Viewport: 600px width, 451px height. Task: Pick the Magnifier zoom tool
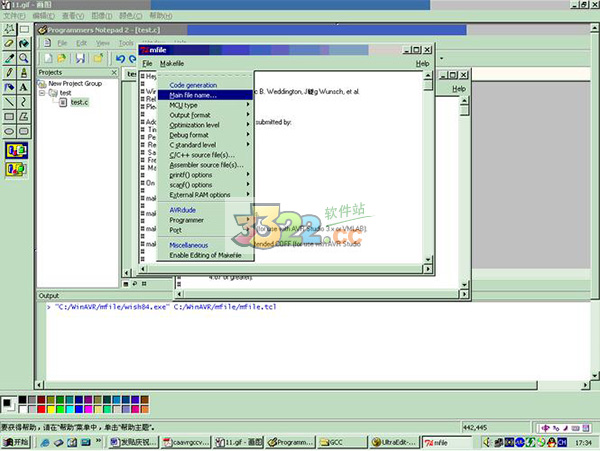point(24,58)
